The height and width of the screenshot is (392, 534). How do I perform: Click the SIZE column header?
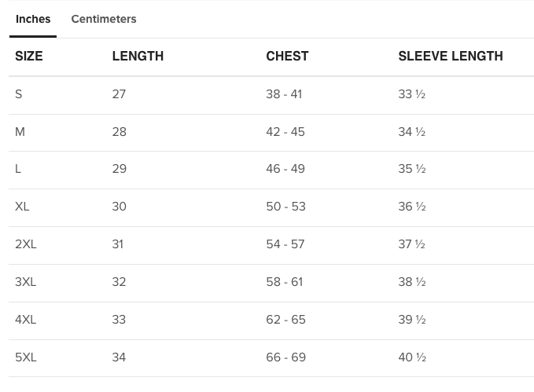point(29,56)
